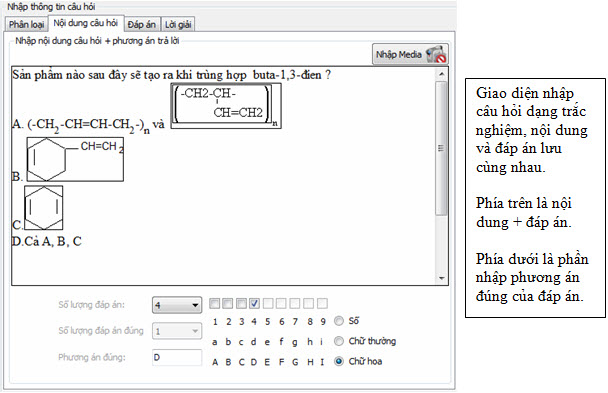Click the question text starting 'Sản phẩm nào sau đây'
Screen dimensions: 608x393
[171, 74]
